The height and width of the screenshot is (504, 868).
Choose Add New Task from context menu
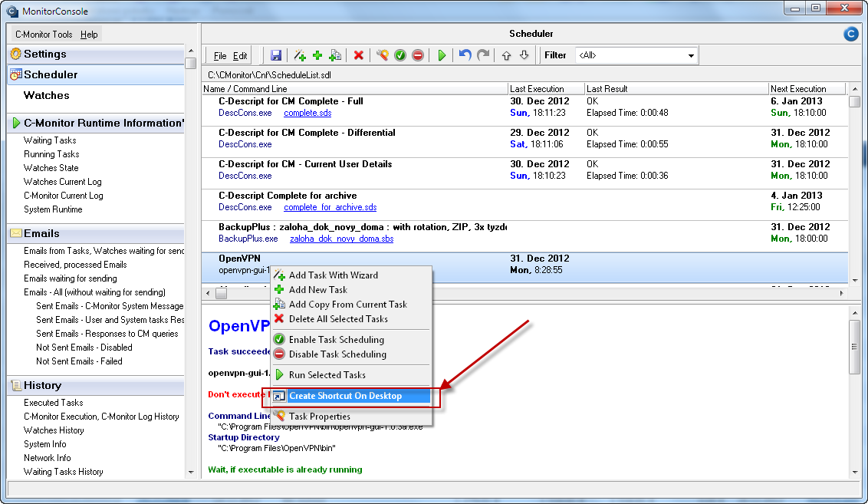click(x=351, y=290)
